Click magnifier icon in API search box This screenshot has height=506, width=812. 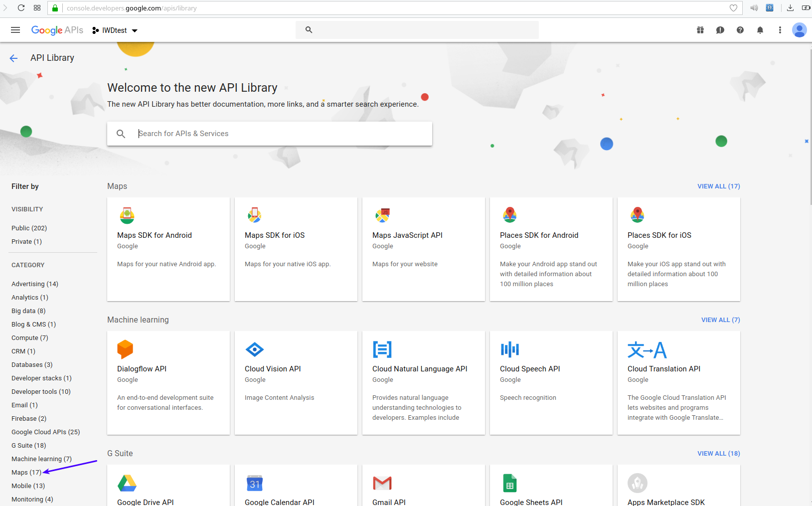(x=121, y=134)
